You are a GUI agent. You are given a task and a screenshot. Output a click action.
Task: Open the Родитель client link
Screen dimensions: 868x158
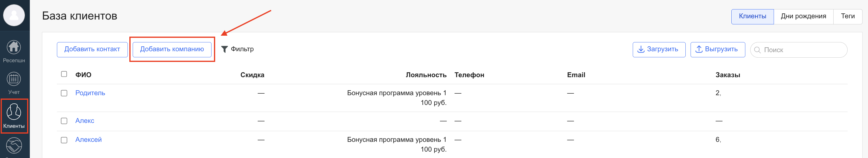tap(90, 93)
